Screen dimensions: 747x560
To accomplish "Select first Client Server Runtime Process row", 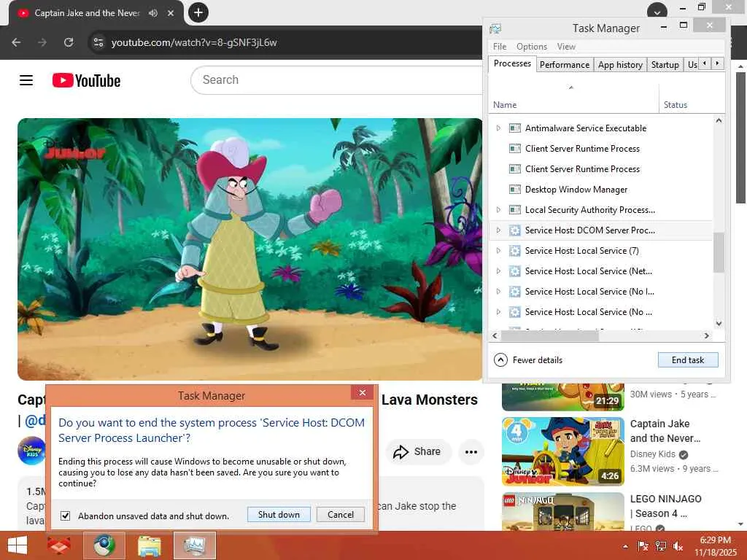I will [601, 149].
